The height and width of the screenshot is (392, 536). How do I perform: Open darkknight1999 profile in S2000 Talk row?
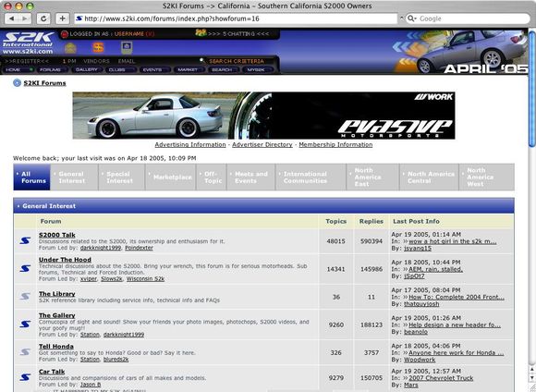pyautogui.click(x=101, y=248)
